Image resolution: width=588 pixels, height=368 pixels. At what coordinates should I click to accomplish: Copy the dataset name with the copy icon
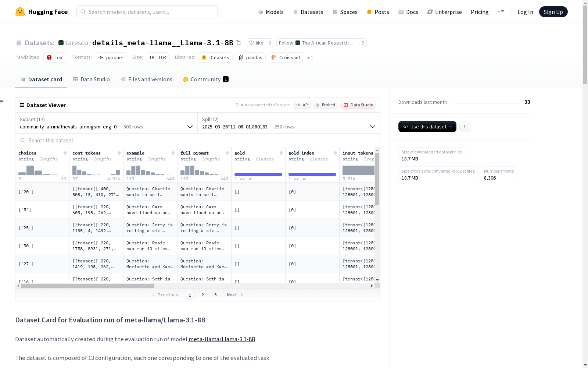[238, 43]
